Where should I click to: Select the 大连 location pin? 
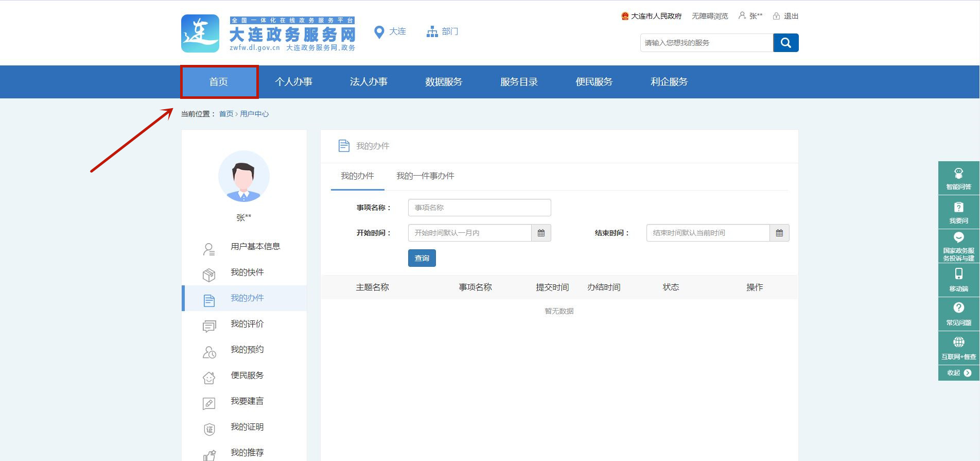coord(390,32)
